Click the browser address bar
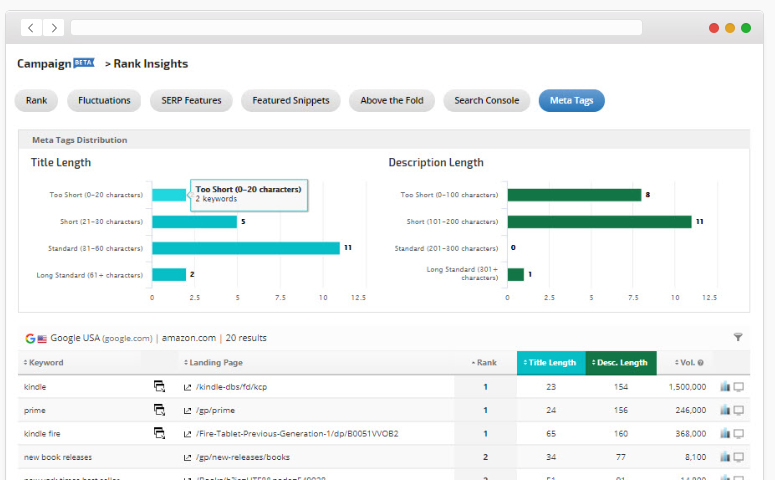 pyautogui.click(x=356, y=28)
